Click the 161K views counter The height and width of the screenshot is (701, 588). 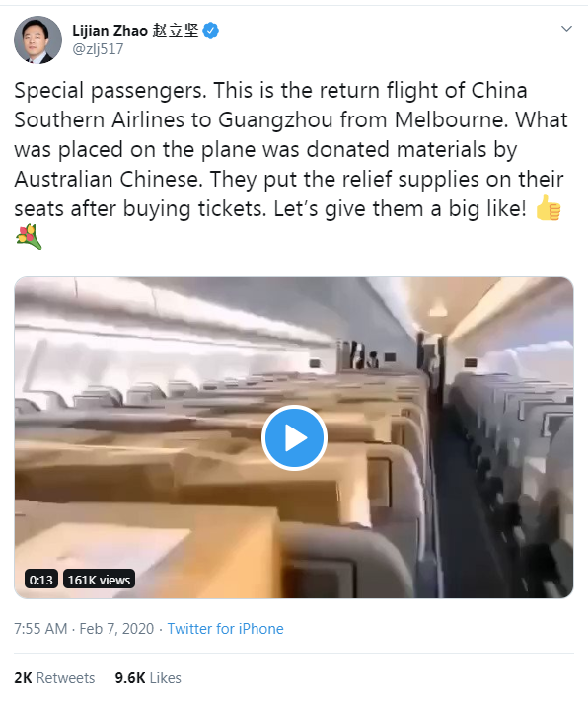point(99,580)
